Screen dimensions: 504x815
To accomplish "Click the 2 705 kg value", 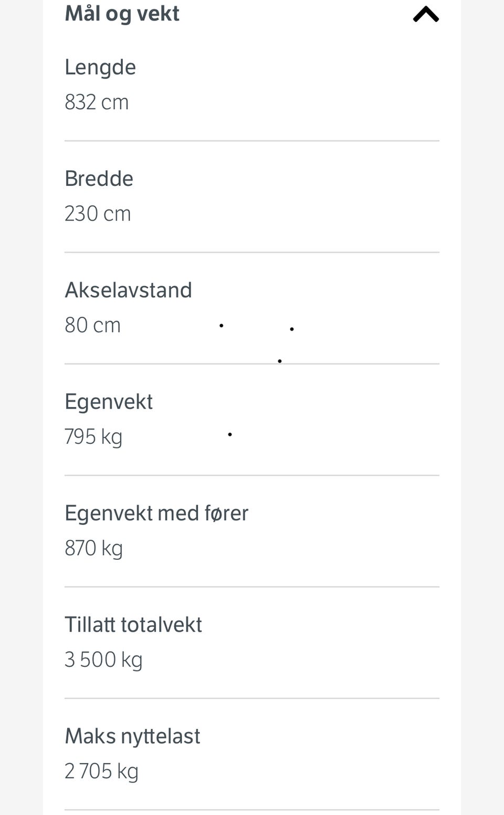I will [101, 771].
